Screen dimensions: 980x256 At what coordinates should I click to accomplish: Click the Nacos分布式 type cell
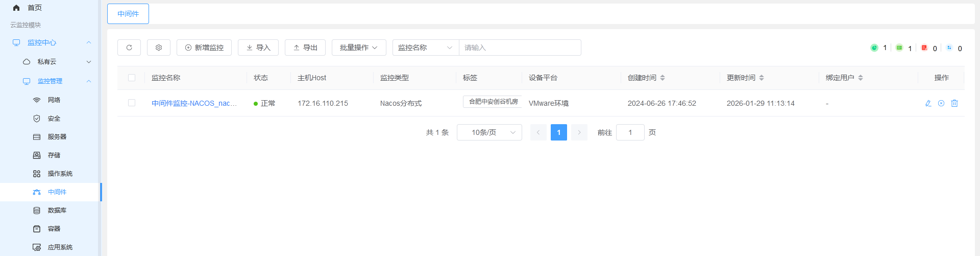[x=401, y=103]
